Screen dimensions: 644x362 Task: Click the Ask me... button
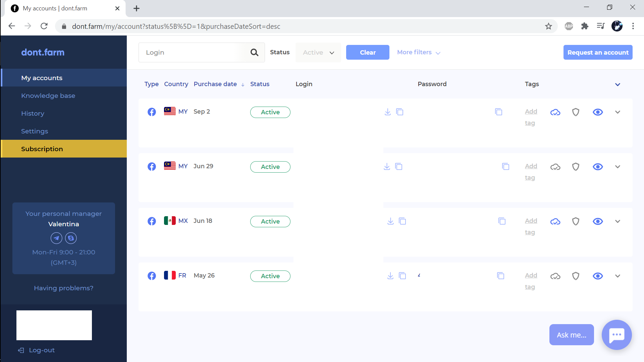pos(572,335)
